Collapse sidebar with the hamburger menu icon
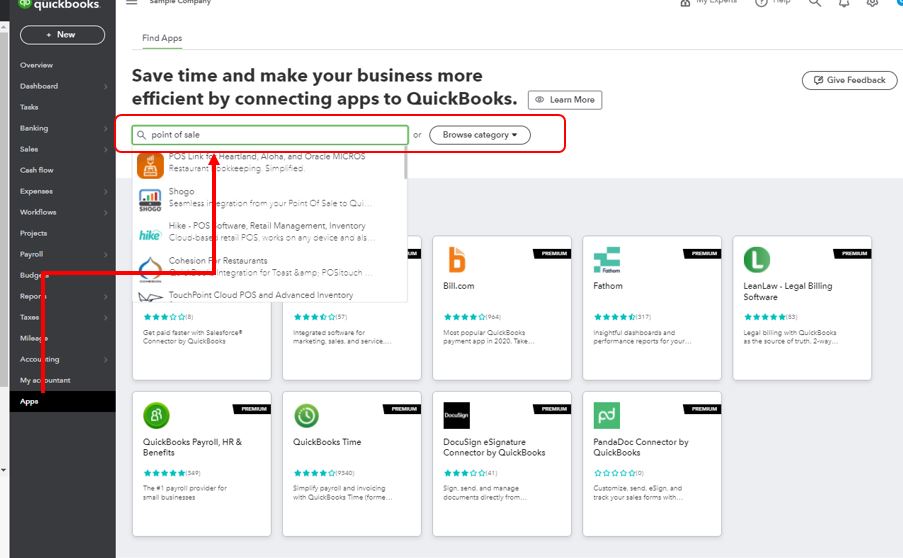The width and height of the screenshot is (903, 558). pyautogui.click(x=132, y=4)
